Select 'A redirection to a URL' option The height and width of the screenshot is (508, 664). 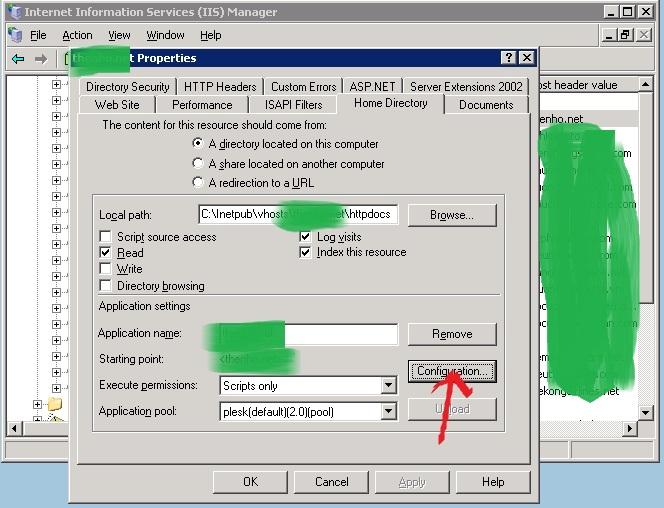(197, 182)
